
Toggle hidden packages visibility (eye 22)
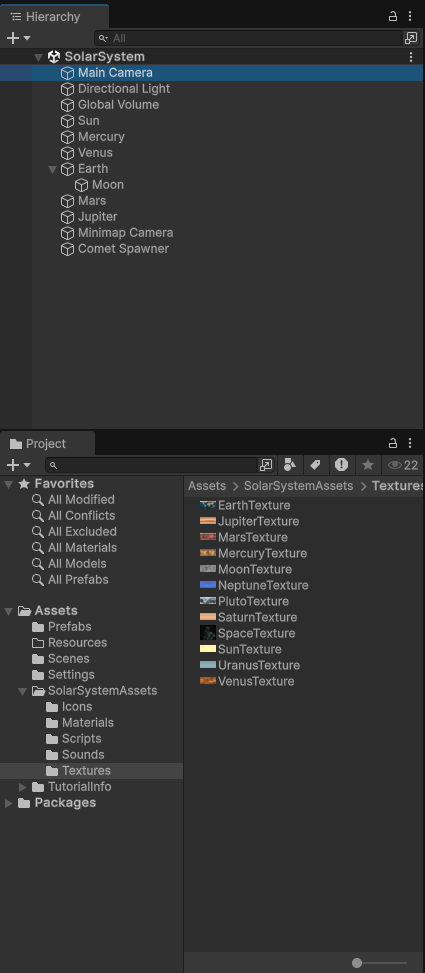(x=403, y=465)
